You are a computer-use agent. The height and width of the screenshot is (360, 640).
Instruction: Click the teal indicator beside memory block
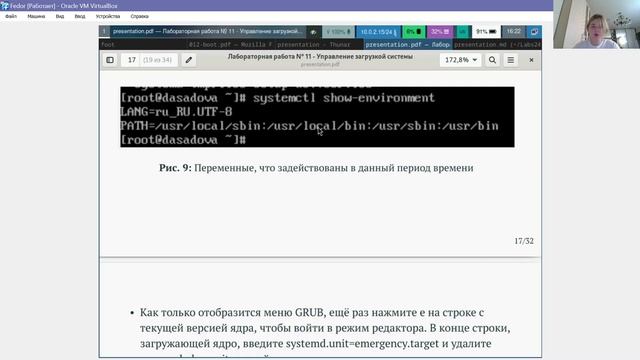click(462, 31)
